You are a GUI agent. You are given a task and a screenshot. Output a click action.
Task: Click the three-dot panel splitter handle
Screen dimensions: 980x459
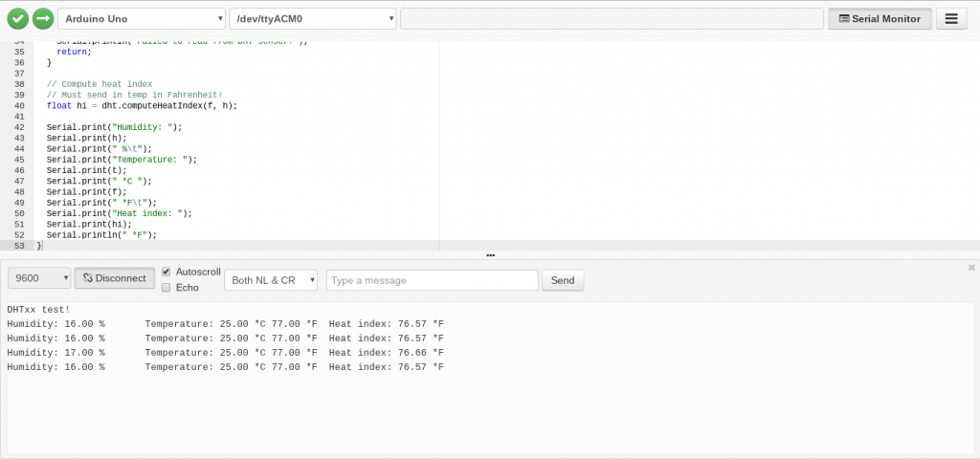[x=490, y=255]
